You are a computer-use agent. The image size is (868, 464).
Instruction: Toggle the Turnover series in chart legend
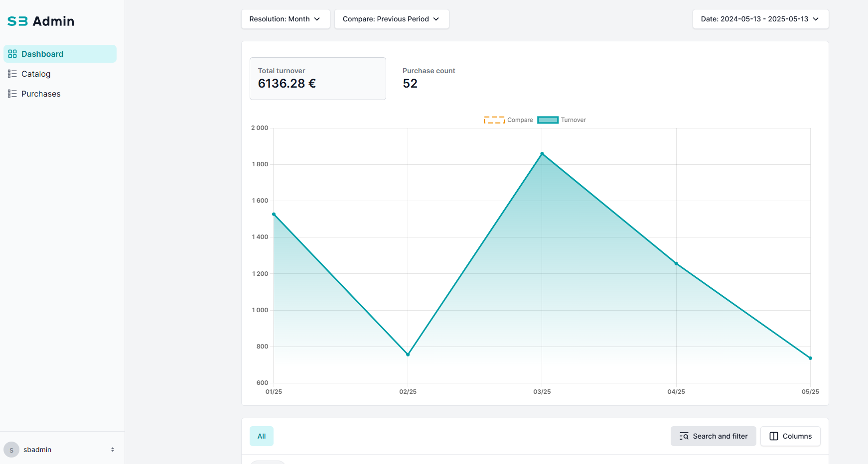(x=562, y=120)
